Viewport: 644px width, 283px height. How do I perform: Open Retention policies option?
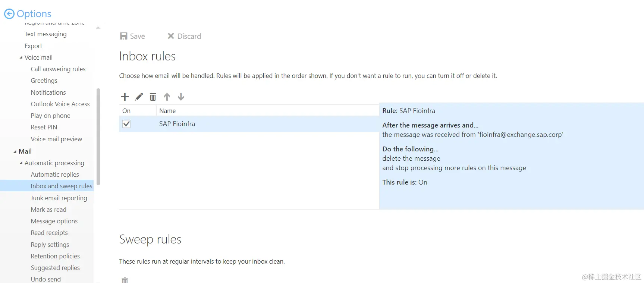[x=55, y=256]
